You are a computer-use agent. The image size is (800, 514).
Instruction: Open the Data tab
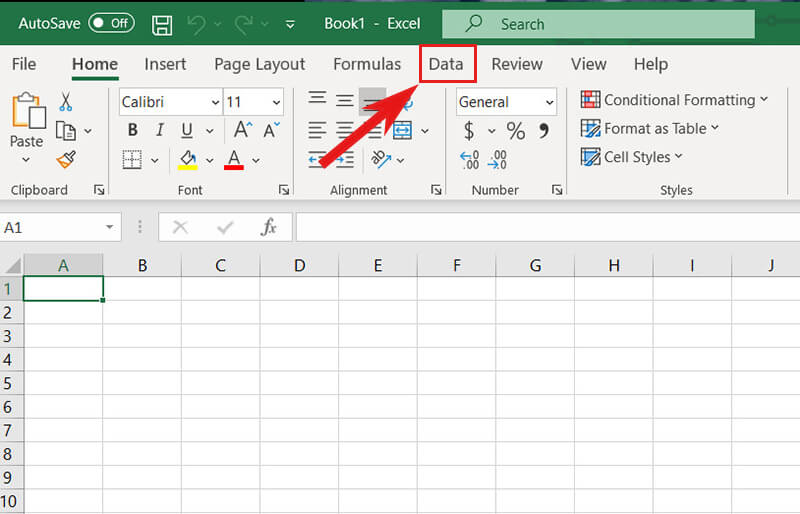click(446, 64)
